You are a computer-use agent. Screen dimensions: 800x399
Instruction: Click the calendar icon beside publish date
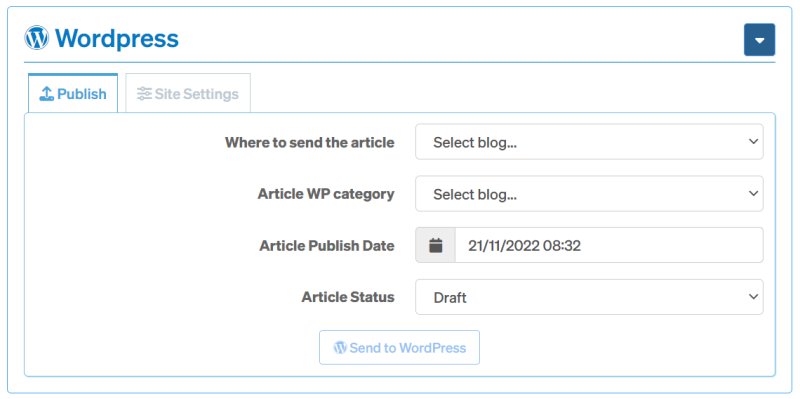point(435,245)
